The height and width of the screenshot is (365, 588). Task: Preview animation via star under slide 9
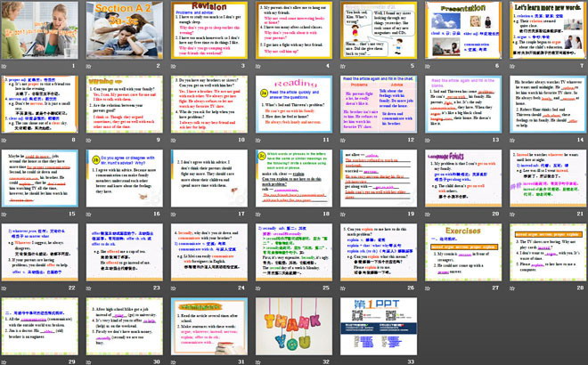tap(89, 140)
